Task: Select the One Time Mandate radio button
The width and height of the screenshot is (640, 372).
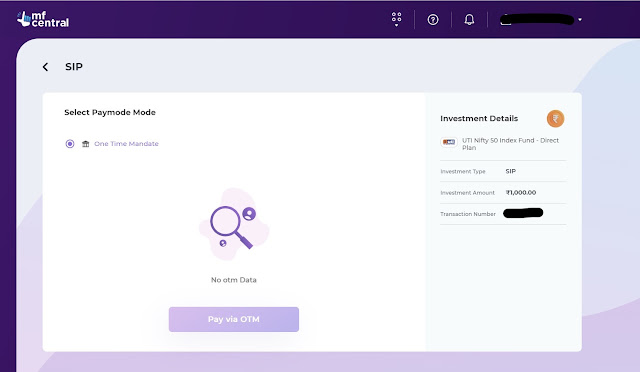Action: [70, 144]
